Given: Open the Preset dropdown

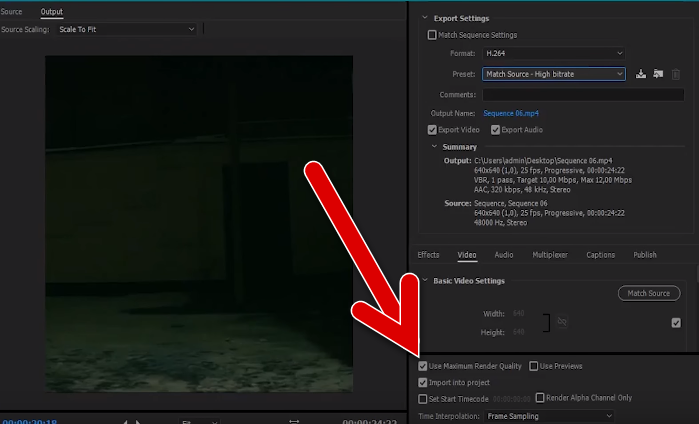Looking at the screenshot, I should coord(553,74).
